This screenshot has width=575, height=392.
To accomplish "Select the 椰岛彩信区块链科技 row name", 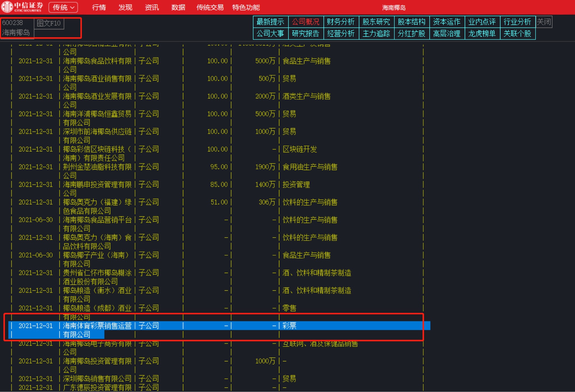I will (x=97, y=149).
